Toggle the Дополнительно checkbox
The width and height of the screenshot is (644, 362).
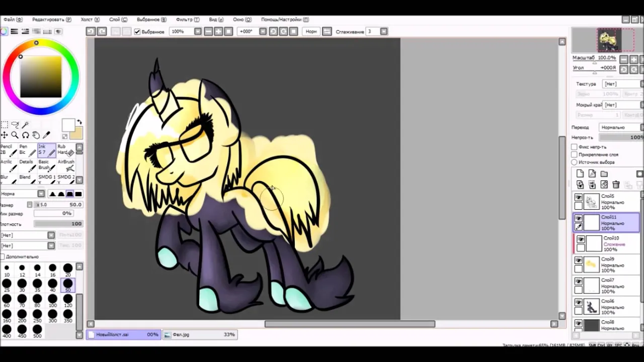pyautogui.click(x=2, y=256)
